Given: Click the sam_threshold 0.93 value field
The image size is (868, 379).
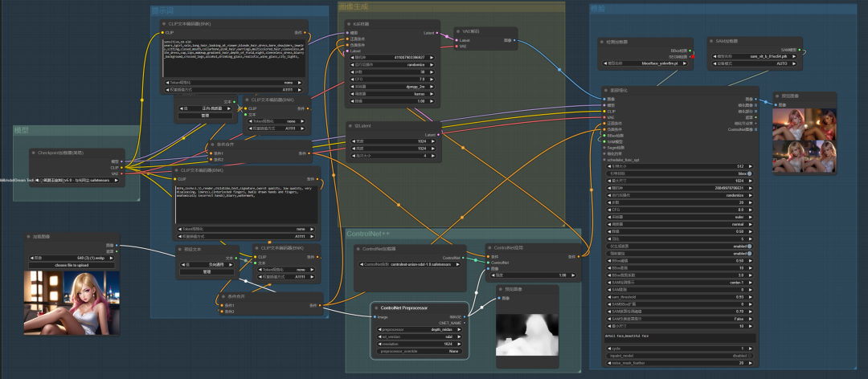Looking at the screenshot, I should pyautogui.click(x=681, y=297).
